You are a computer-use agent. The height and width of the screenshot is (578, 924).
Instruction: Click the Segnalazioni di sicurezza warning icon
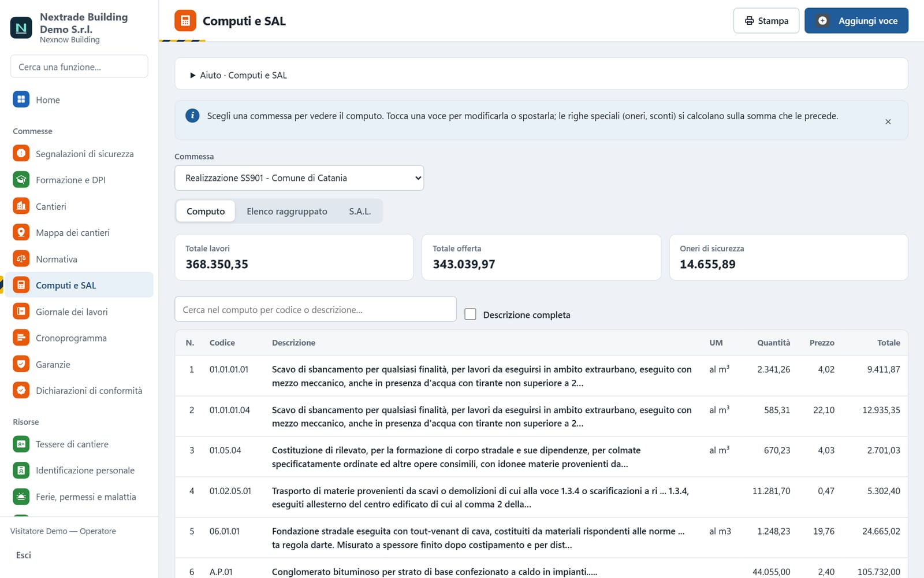pos(21,154)
